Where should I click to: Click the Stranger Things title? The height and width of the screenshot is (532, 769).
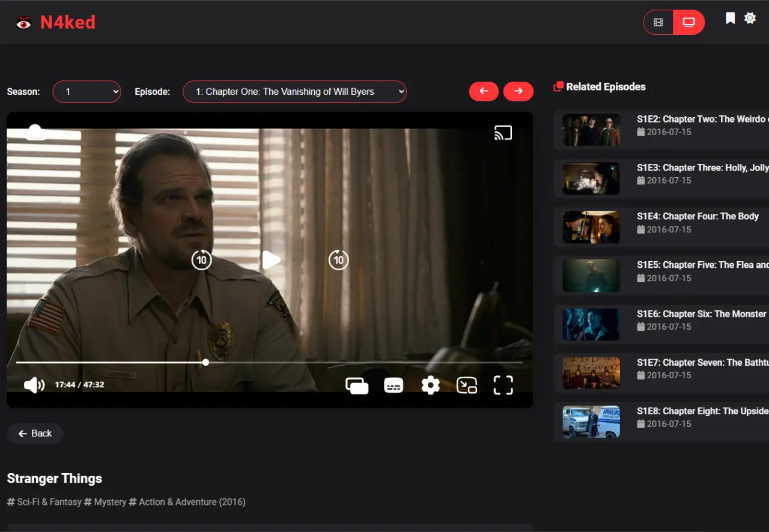click(x=55, y=479)
